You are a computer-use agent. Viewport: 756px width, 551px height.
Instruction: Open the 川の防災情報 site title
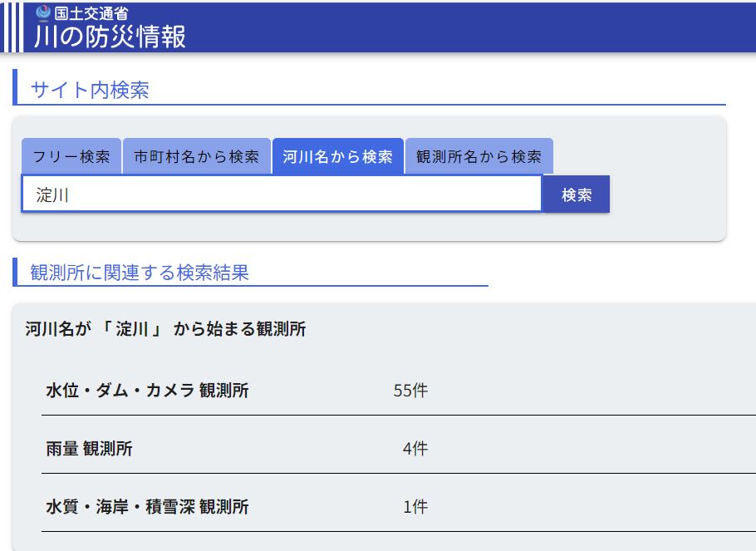click(x=110, y=37)
